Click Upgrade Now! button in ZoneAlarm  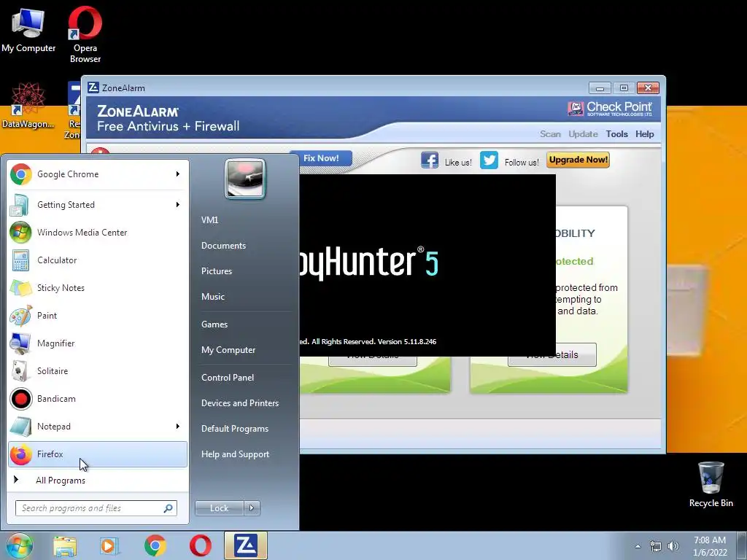(578, 160)
